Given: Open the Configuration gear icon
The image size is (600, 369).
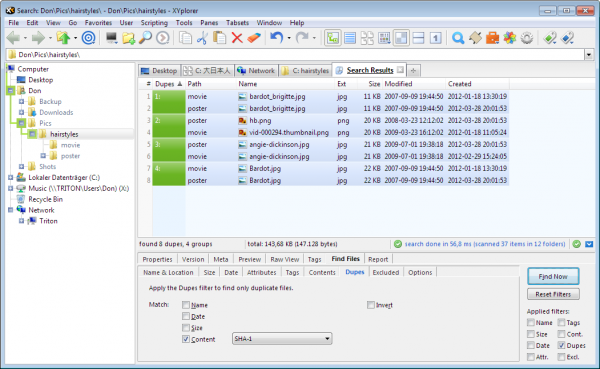Looking at the screenshot, I should [527, 38].
